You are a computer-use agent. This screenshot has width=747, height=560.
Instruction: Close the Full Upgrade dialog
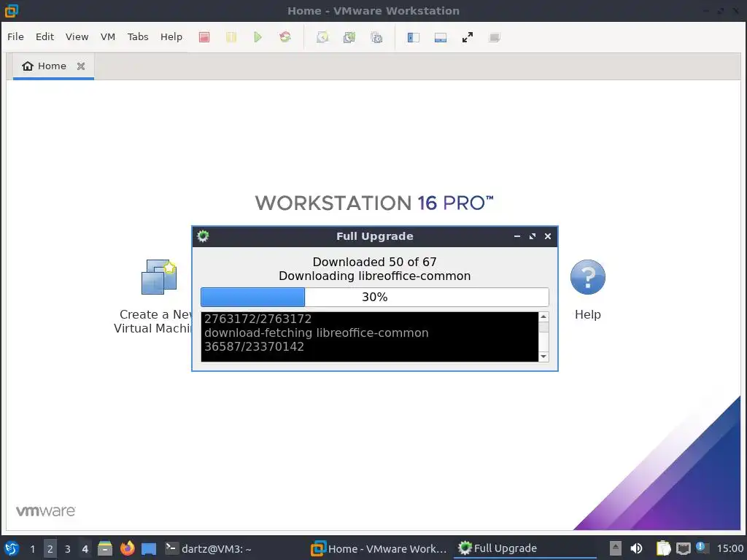(x=547, y=236)
